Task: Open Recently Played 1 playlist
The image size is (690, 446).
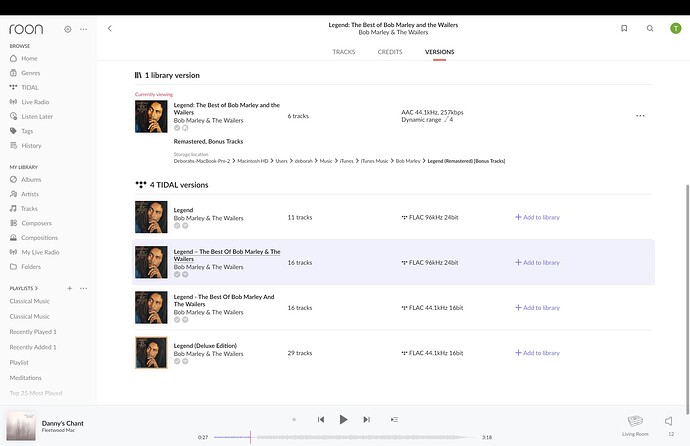Action: [x=33, y=332]
